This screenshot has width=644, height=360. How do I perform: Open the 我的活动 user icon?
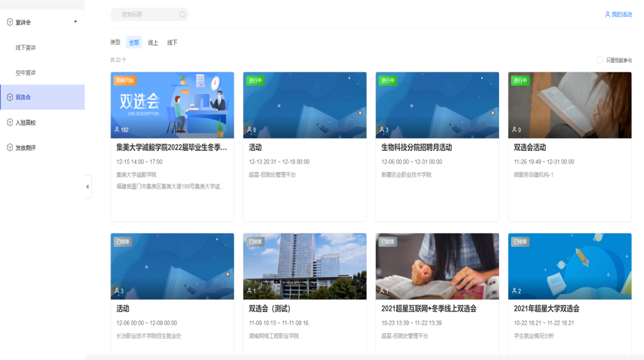tap(608, 14)
